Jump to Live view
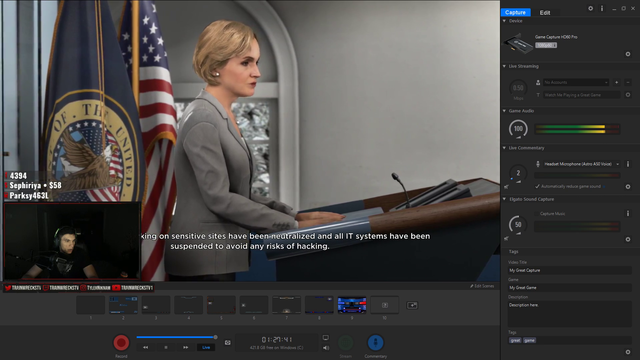Screen dimensions: 640x360 click(206, 347)
